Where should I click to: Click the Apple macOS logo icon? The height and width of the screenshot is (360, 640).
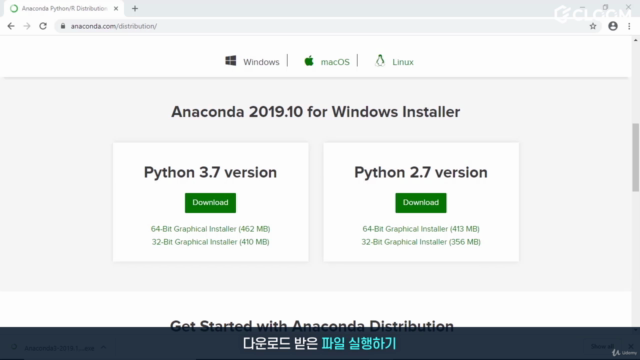(x=309, y=61)
